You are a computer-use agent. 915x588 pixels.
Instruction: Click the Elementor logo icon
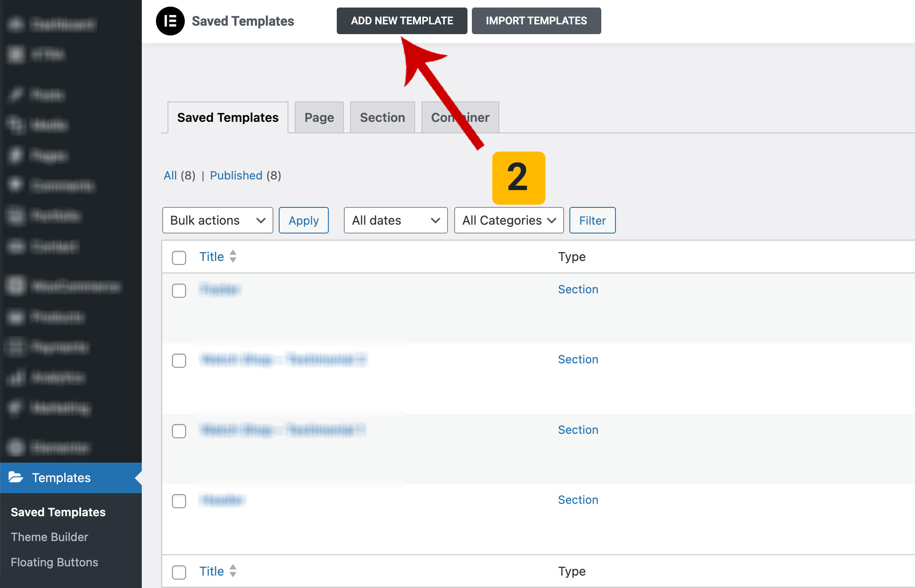coord(170,21)
